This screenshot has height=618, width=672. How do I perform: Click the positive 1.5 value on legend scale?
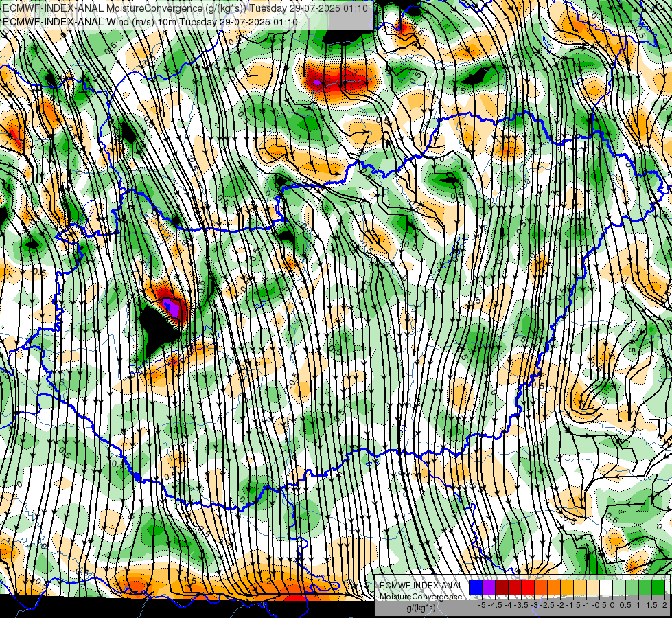[651, 605]
